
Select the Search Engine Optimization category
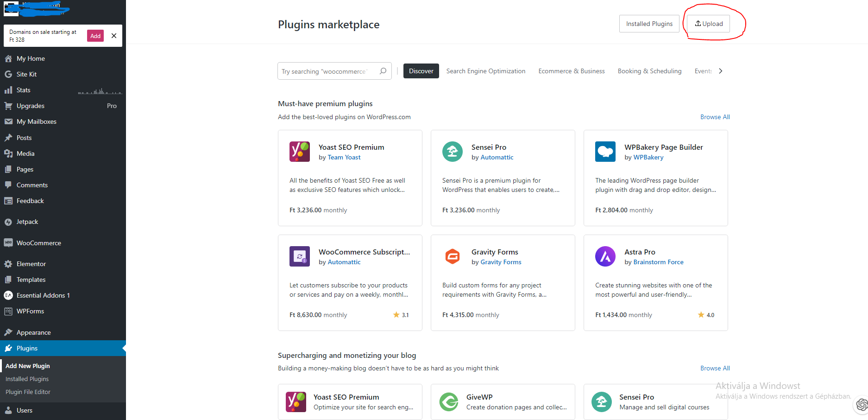[486, 71]
